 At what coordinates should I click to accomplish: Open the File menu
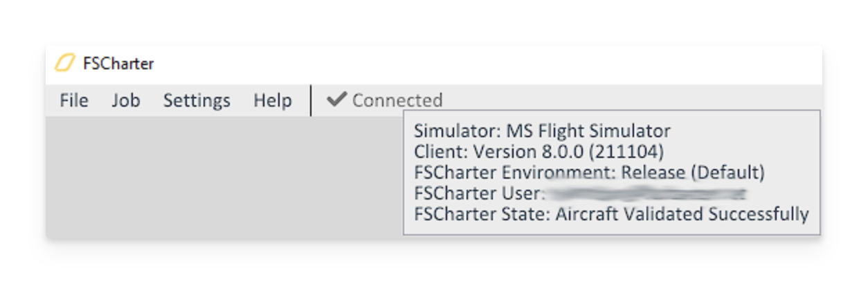[x=74, y=100]
